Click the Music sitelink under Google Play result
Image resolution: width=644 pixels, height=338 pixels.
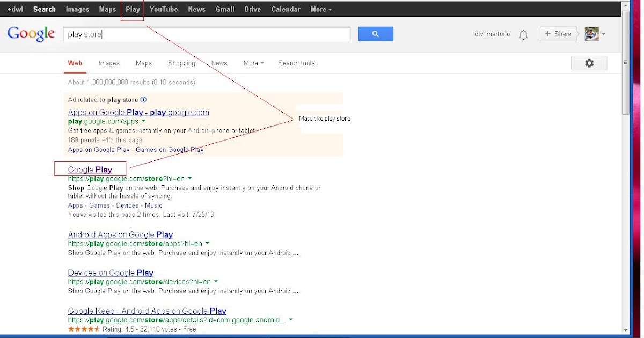pyautogui.click(x=153, y=205)
